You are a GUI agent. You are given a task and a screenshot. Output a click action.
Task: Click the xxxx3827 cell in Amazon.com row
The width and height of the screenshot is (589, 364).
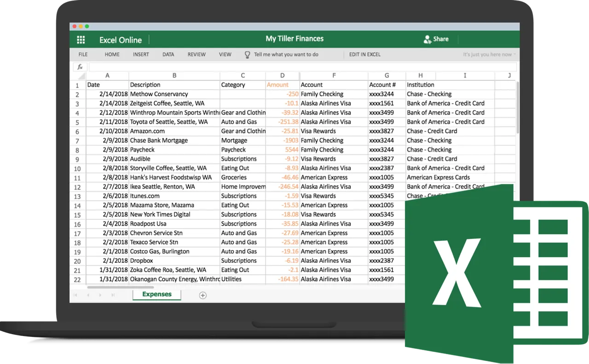point(387,131)
